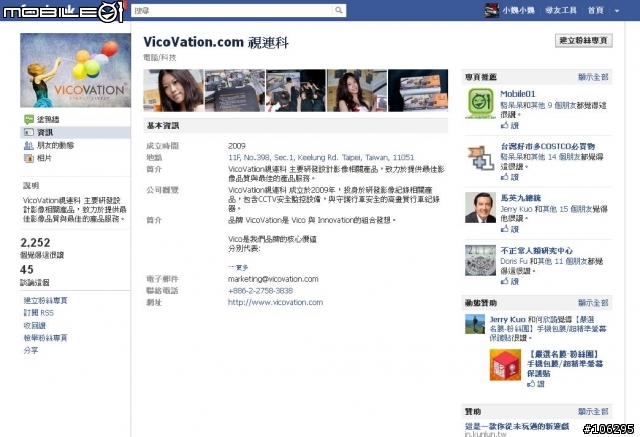Open second photo strip thumbnail
This screenshot has height=437, width=640.
click(x=235, y=91)
